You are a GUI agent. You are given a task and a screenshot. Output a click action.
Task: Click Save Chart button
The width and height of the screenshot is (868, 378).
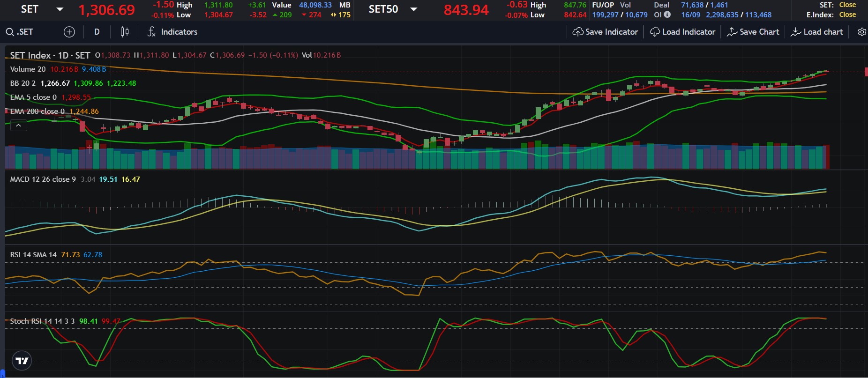pos(753,32)
